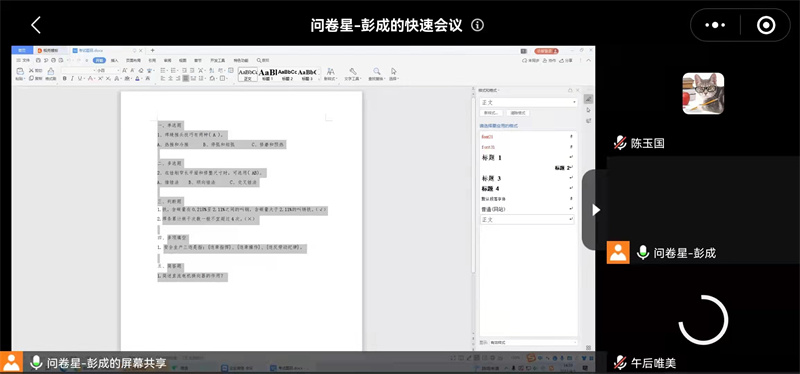Click orange avatar in screen-share banner
The image size is (800, 374).
11,363
